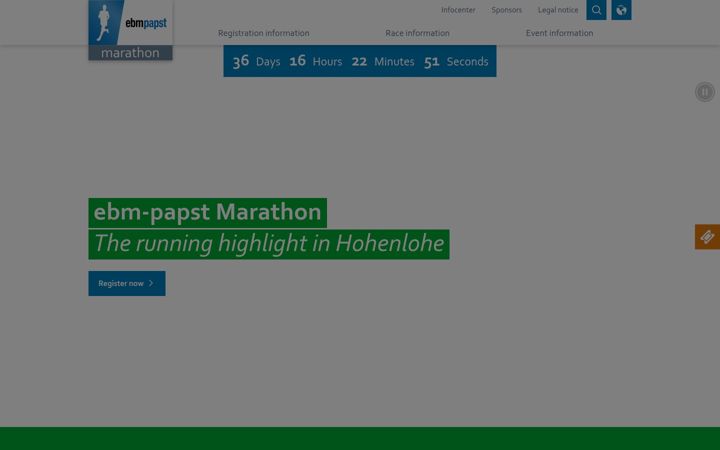Visit the Sponsors link
Viewport: 720px width, 450px height.
pos(506,10)
